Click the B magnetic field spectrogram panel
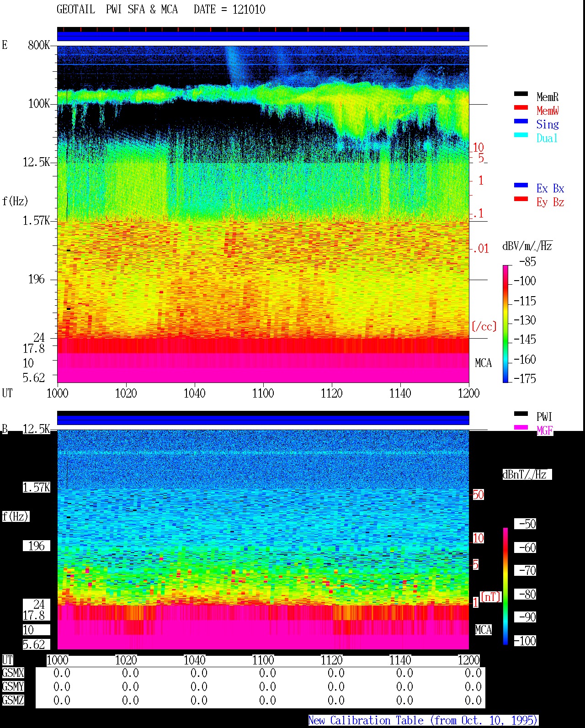The width and height of the screenshot is (585, 728). click(263, 539)
